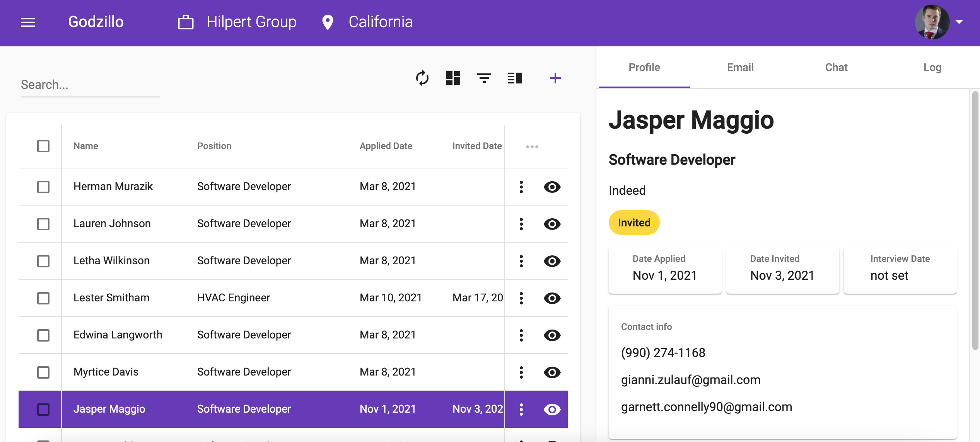The width and height of the screenshot is (980, 442).
Task: Click the refresh list icon
Action: tap(422, 78)
